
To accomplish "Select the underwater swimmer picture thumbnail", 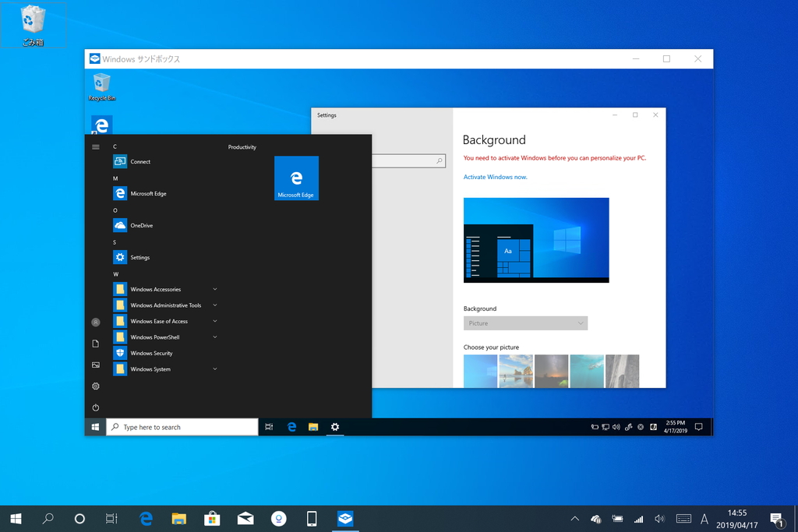I will (587, 372).
